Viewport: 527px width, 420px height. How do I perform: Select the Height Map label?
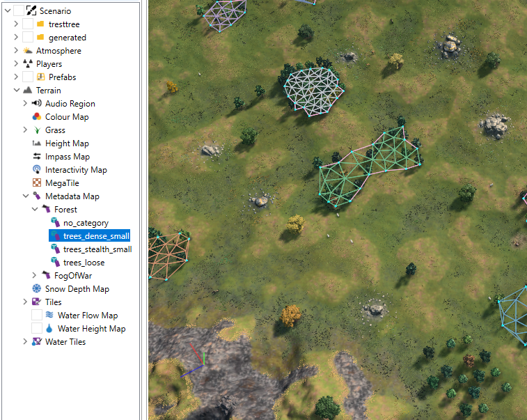point(67,143)
